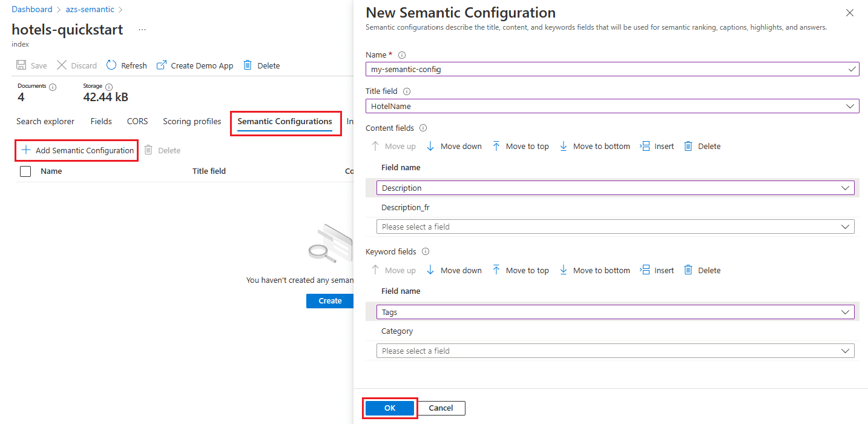Click the Cancel button
Viewport: 868px width, 424px height.
[x=441, y=408]
